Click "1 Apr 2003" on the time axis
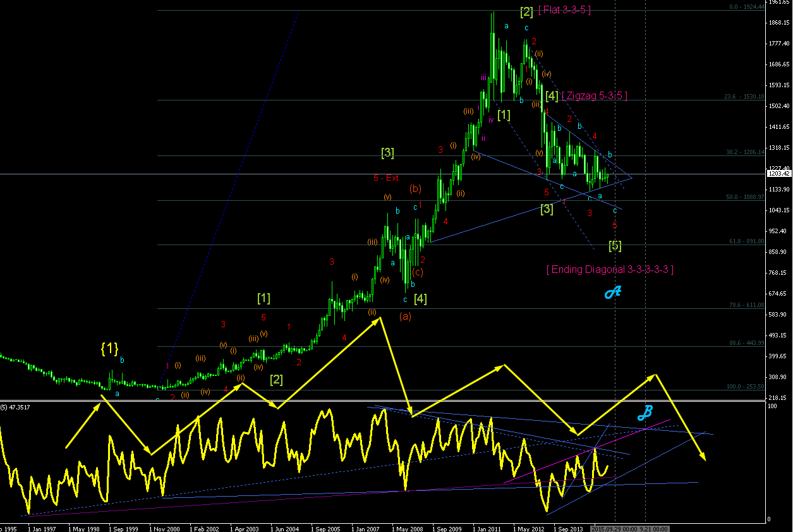Viewport: 793px width, 532px height. 246,528
